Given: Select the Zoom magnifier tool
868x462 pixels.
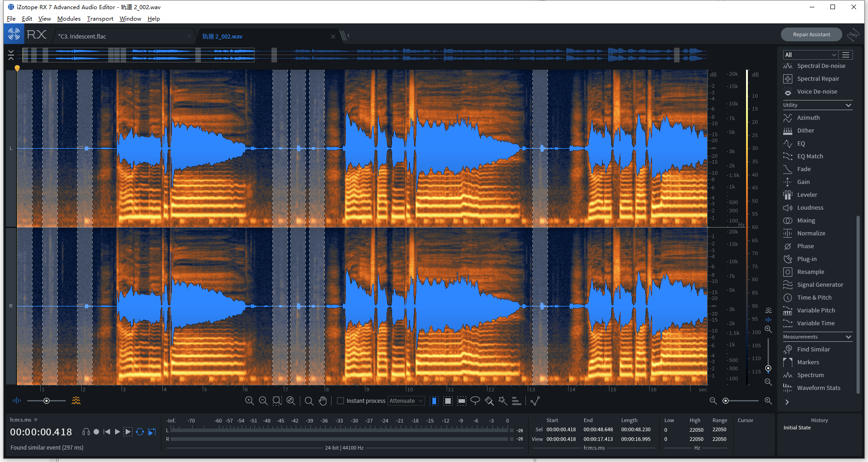Looking at the screenshot, I should [309, 401].
